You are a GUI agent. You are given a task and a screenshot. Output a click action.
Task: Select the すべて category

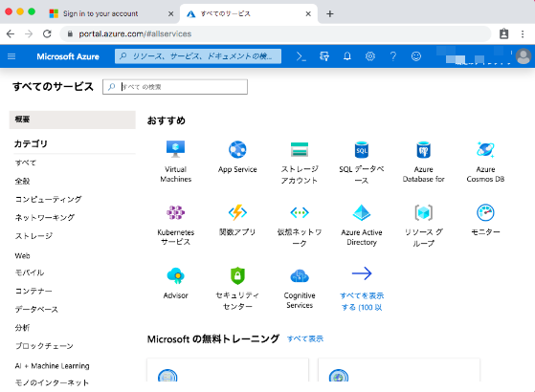click(x=26, y=163)
